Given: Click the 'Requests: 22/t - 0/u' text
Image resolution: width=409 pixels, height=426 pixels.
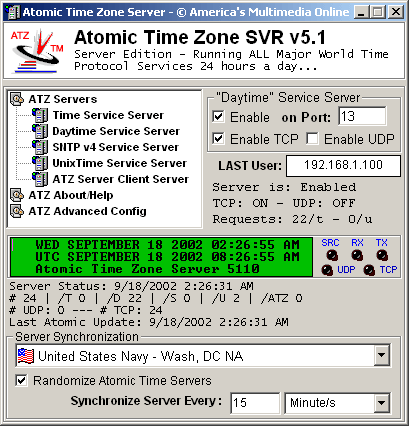Looking at the screenshot, I should [x=293, y=219].
